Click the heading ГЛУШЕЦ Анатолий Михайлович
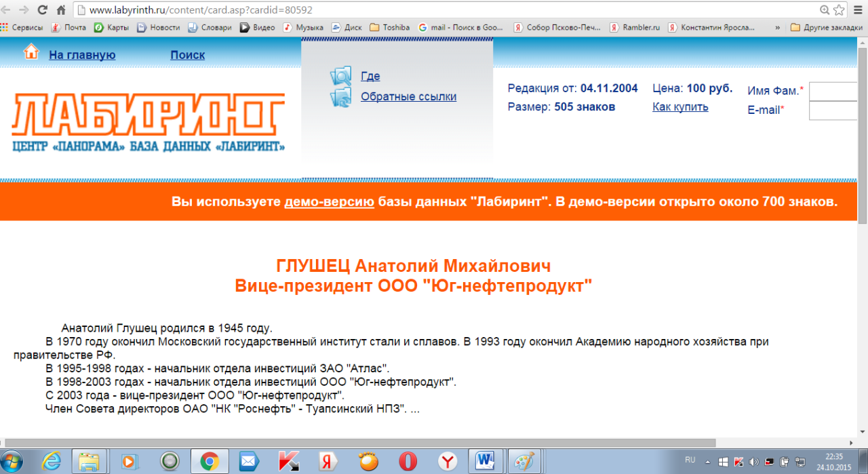This screenshot has width=868, height=474. click(x=414, y=265)
